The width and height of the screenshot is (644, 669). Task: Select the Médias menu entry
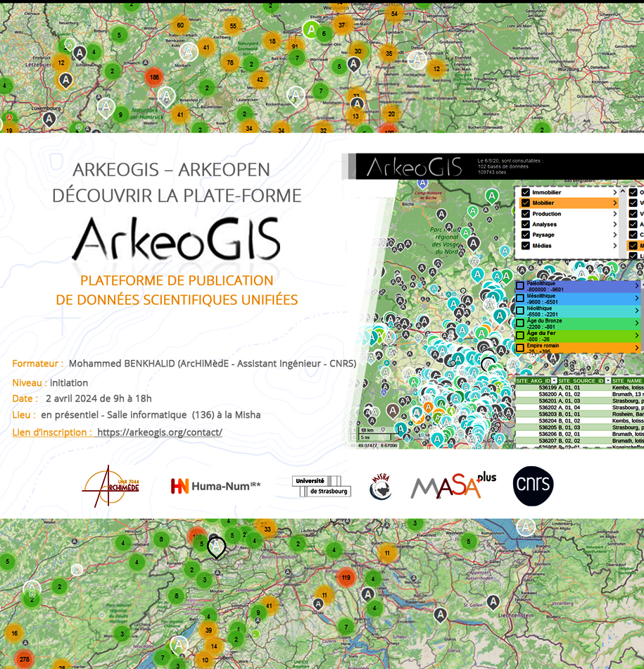click(542, 246)
